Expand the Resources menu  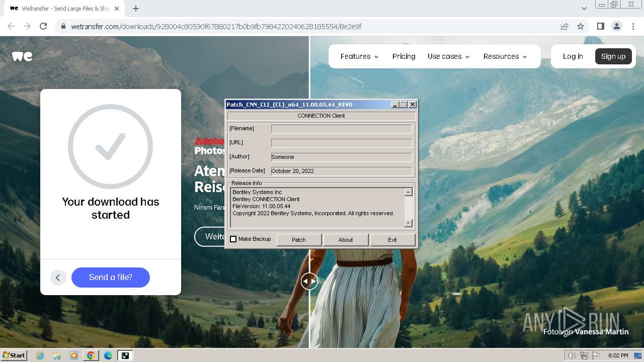click(x=505, y=56)
